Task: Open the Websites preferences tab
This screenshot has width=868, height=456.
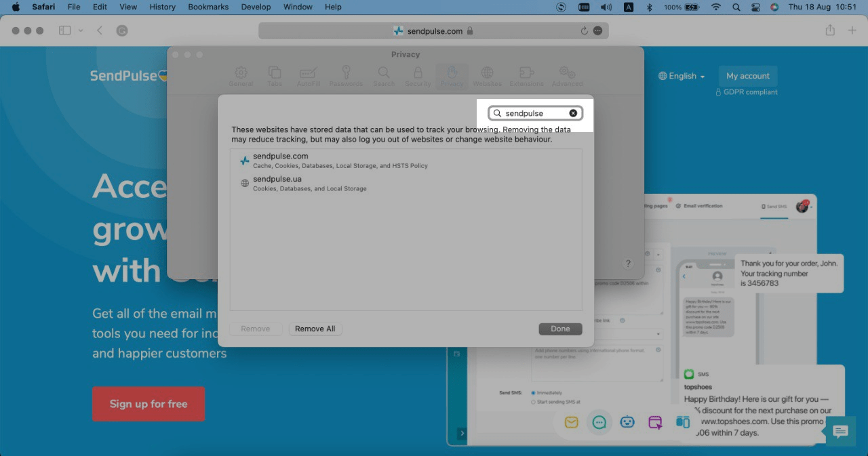Action: [x=487, y=77]
